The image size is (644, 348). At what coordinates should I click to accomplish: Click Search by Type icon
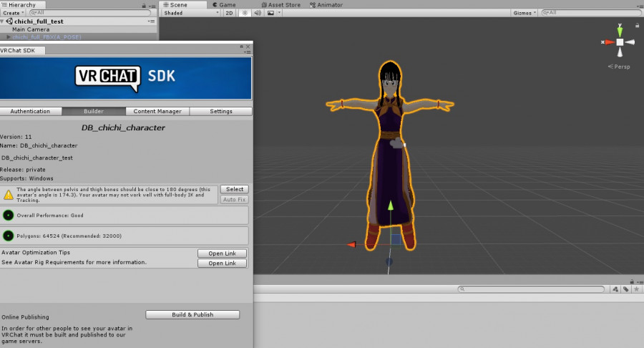[x=615, y=289]
